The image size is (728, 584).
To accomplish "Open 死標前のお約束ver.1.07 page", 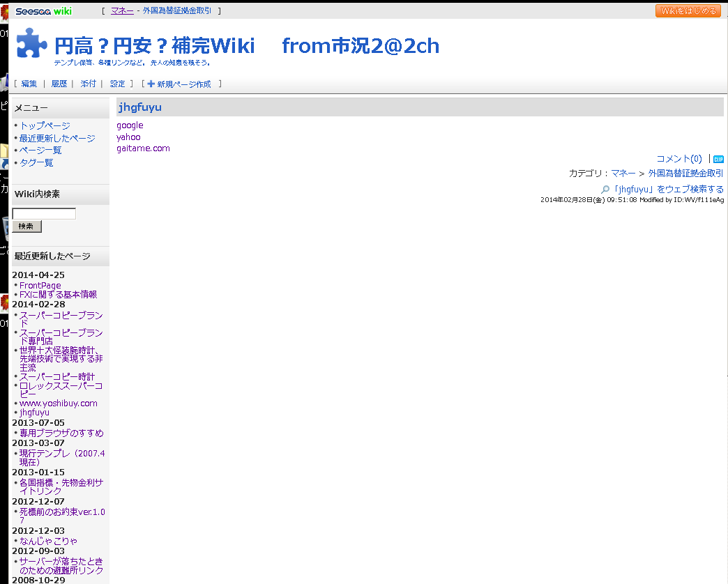I will pos(62,516).
